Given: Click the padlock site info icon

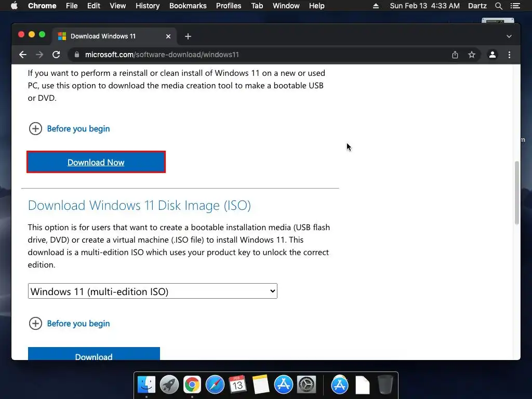Looking at the screenshot, I should 77,55.
